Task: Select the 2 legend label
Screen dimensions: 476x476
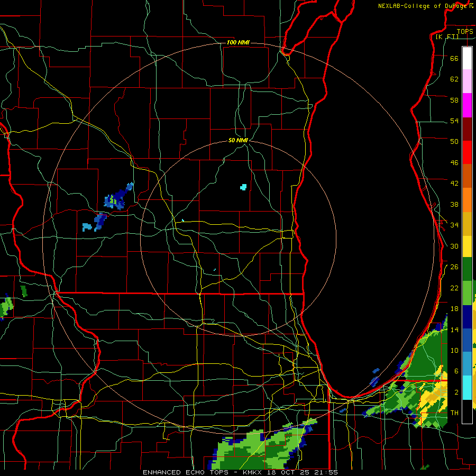Action: coord(456,392)
